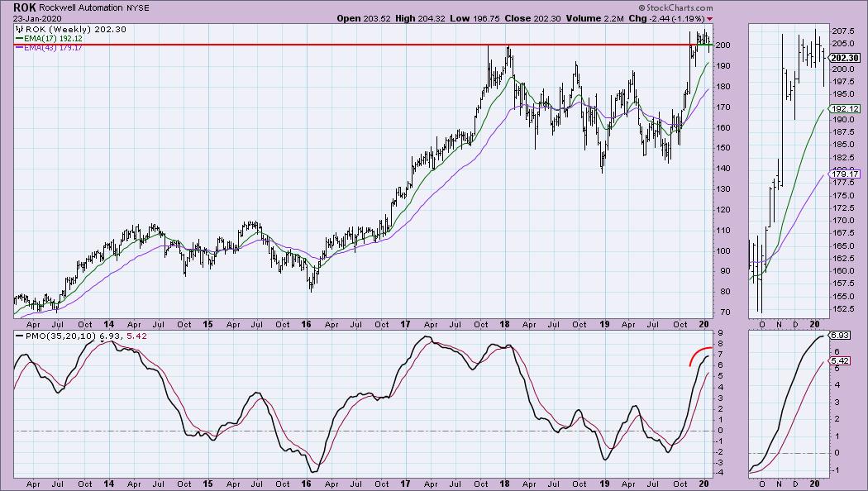Click year 17 on price panel time axis

pos(405,324)
